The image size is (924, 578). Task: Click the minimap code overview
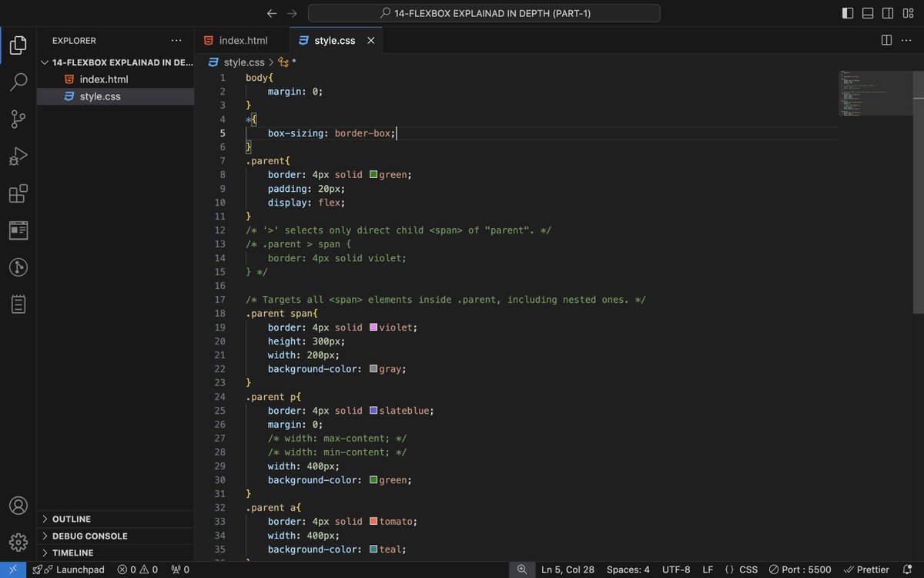[x=875, y=93]
